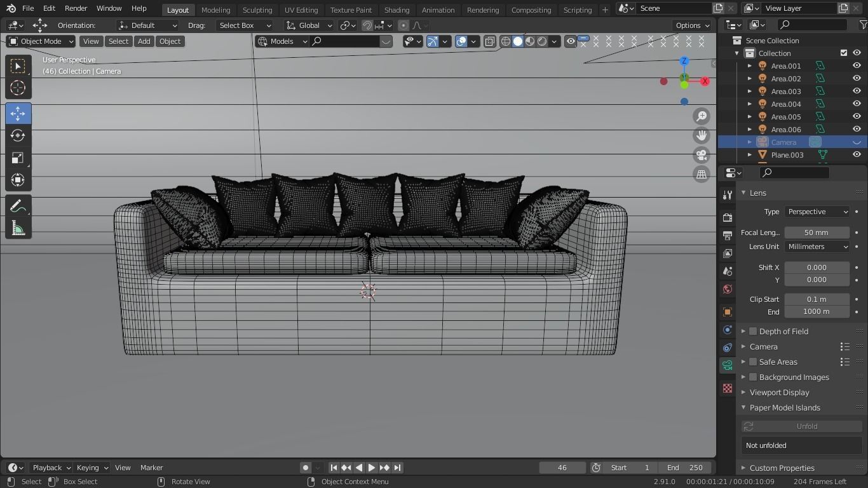868x488 pixels.
Task: Activate the Transform tool
Action: pyautogui.click(x=18, y=180)
